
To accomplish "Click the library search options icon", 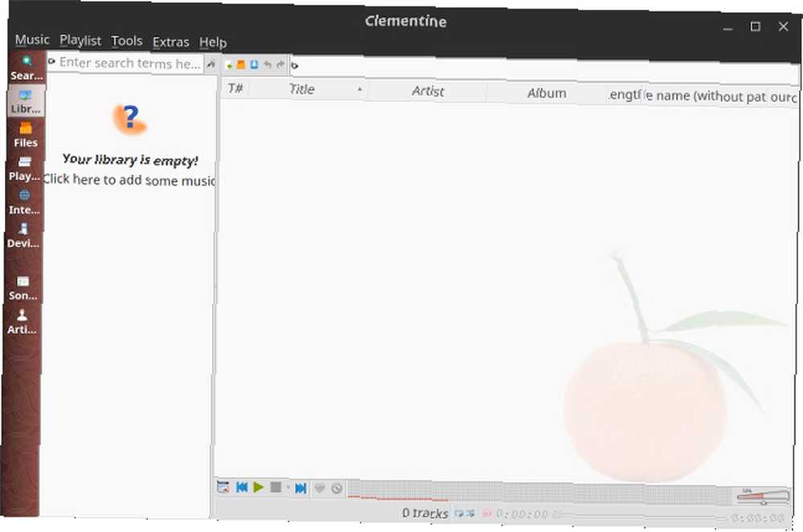I will click(x=51, y=61).
